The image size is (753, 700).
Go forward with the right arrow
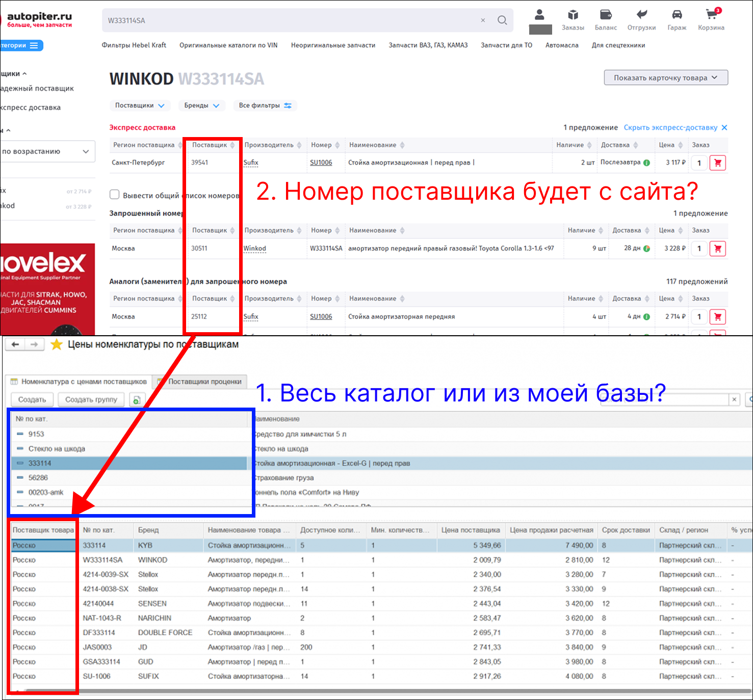point(34,345)
